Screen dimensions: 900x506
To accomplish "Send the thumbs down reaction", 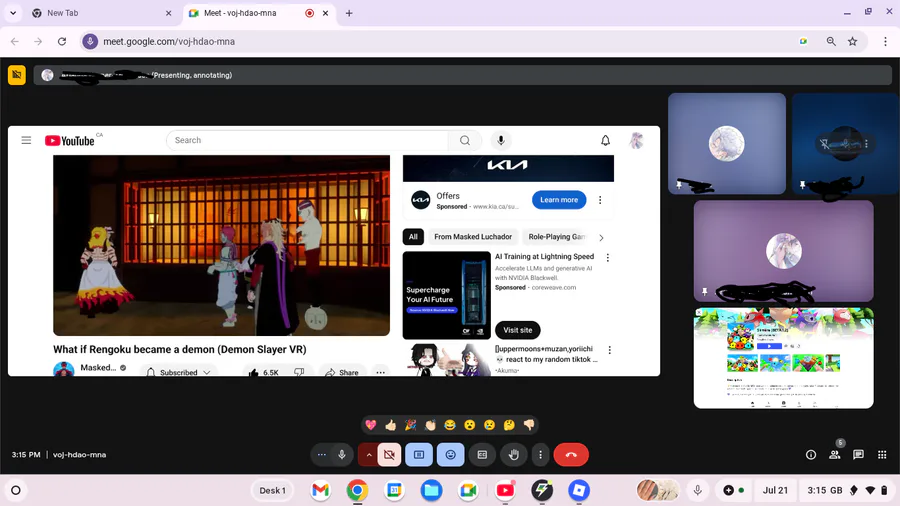I will coord(529,425).
